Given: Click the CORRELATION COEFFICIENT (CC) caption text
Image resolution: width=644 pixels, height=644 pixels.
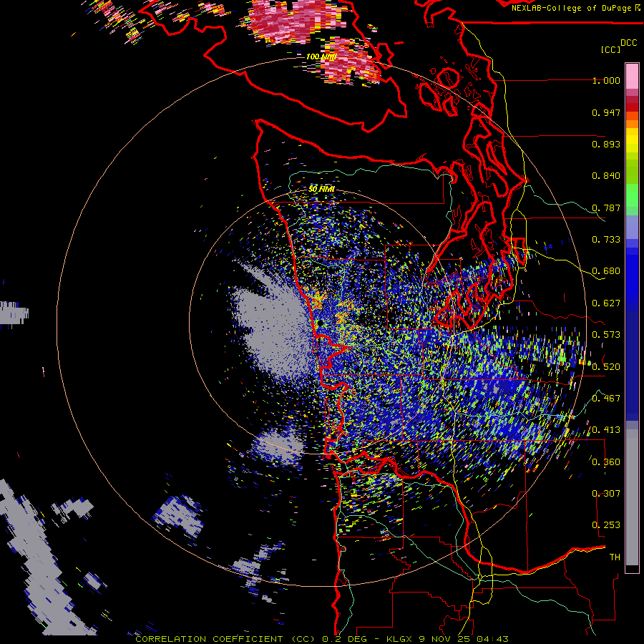Looking at the screenshot, I should point(225,639).
